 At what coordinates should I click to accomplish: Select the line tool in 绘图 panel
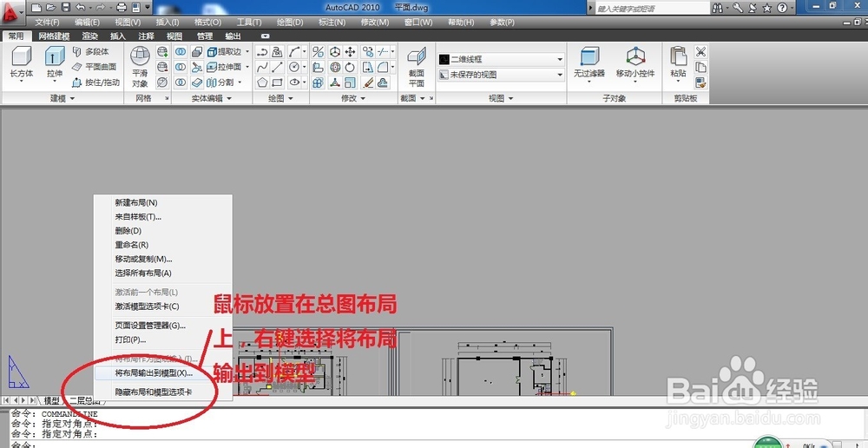278,67
